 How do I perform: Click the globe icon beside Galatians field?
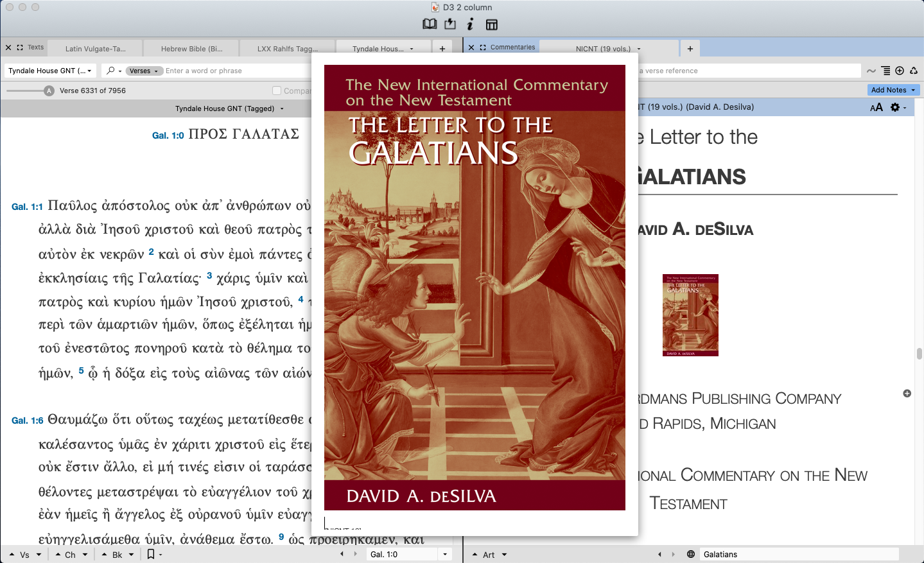pos(691,554)
